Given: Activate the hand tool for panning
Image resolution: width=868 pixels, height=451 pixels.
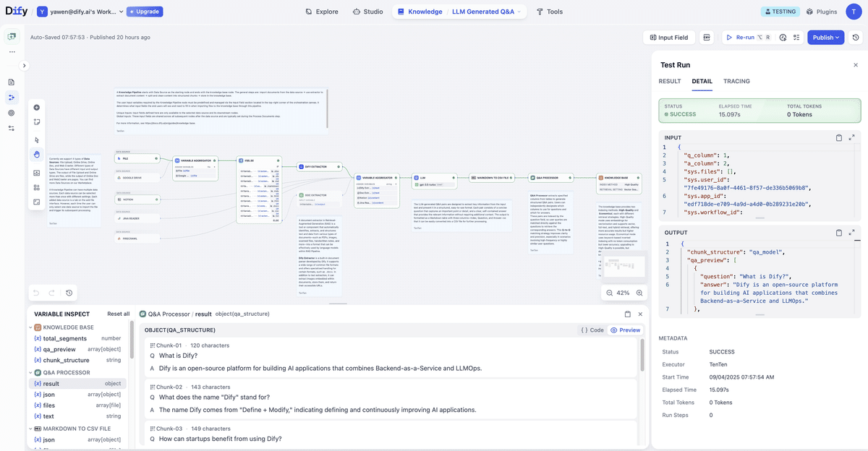Looking at the screenshot, I should click(36, 154).
